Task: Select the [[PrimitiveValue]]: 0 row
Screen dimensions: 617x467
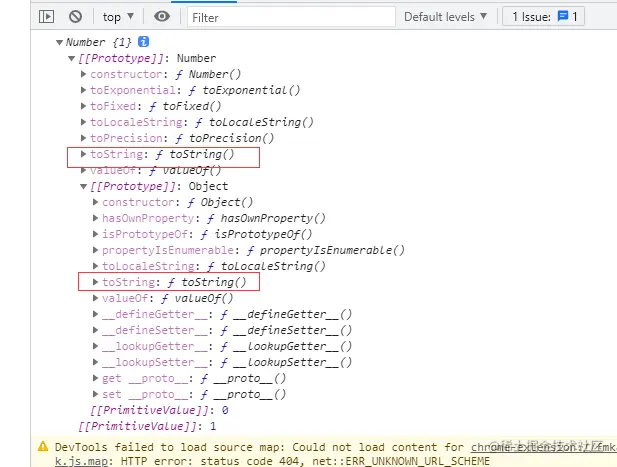Action: click(x=159, y=410)
